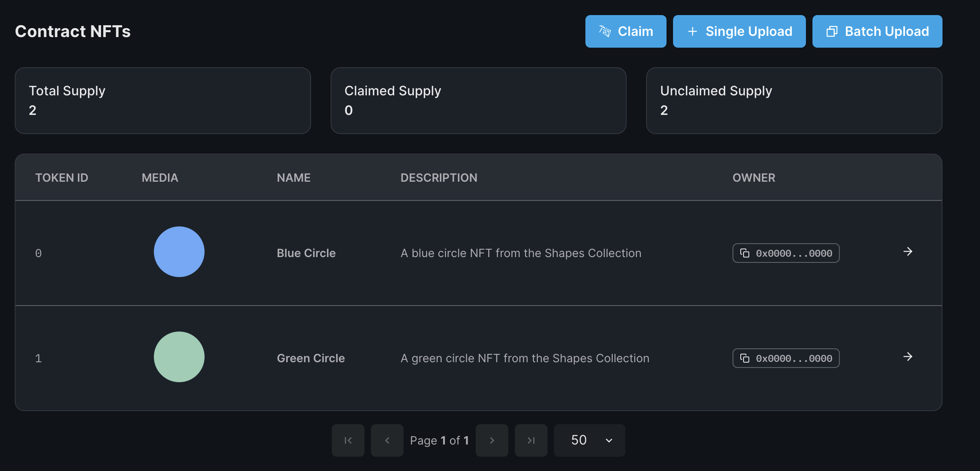Screen dimensions: 980x471
Task: Click the Total Supply card
Action: click(163, 101)
